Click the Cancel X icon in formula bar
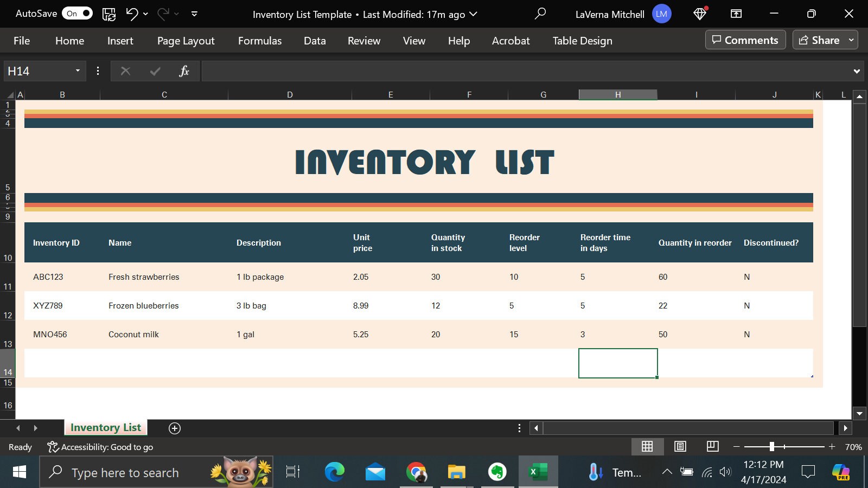Viewport: 868px width, 488px height. click(125, 71)
